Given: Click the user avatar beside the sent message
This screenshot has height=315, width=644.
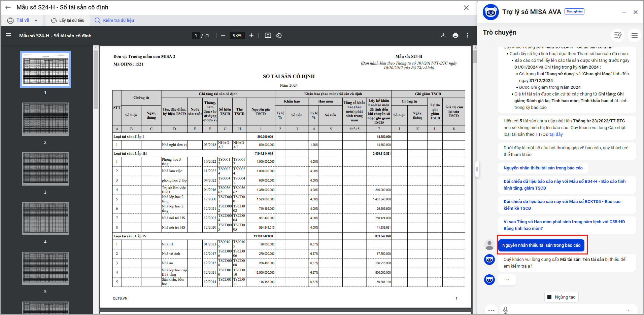Looking at the screenshot, I should (x=489, y=245).
